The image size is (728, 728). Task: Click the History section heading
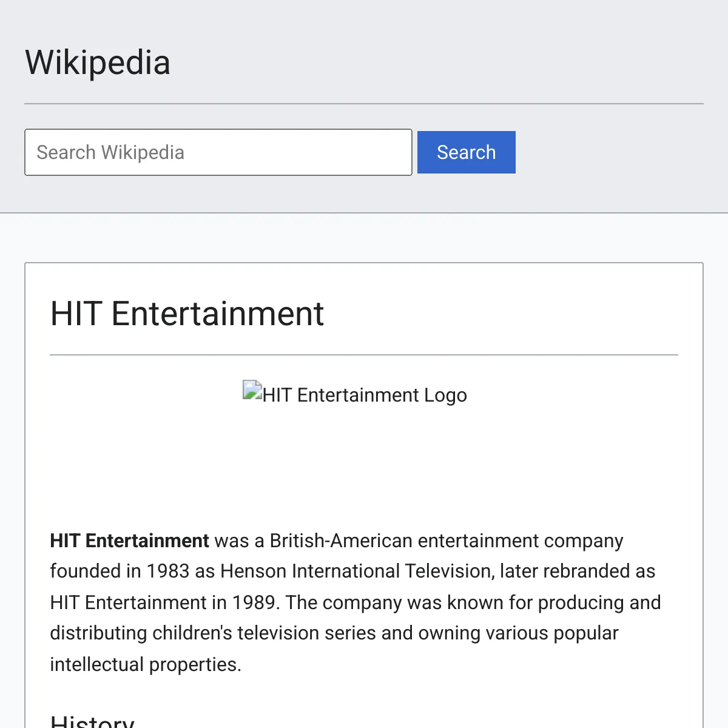[92, 720]
